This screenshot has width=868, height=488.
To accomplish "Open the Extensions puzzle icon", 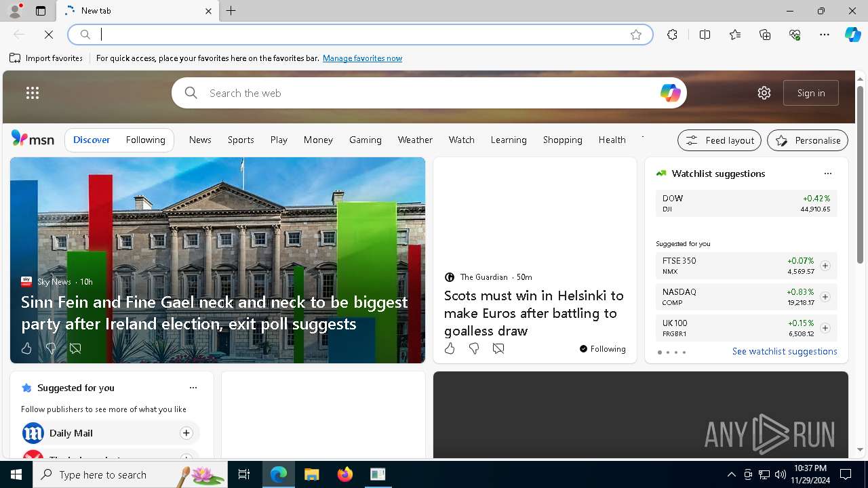I will 672,35.
